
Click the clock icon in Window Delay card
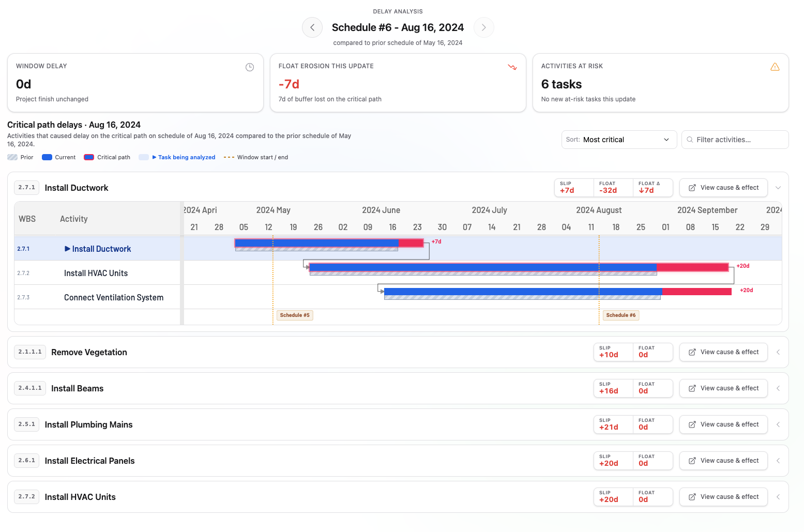tap(250, 67)
